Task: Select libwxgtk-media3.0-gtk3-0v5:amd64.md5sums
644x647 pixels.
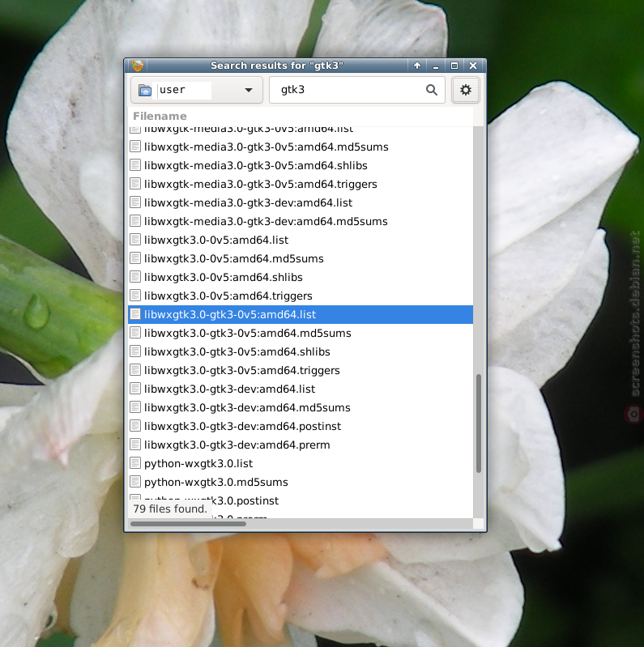Action: [301, 147]
